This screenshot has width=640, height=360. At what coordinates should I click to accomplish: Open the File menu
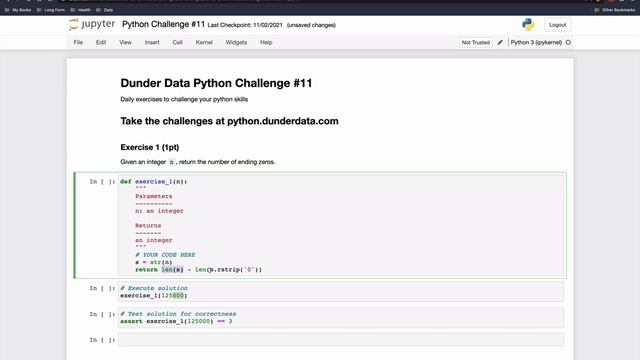click(78, 42)
